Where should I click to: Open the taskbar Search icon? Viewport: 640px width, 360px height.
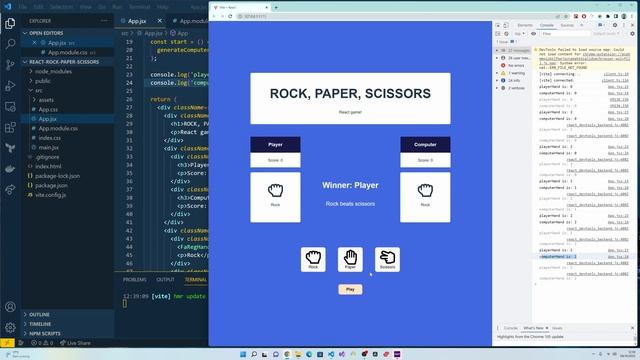click(x=254, y=354)
